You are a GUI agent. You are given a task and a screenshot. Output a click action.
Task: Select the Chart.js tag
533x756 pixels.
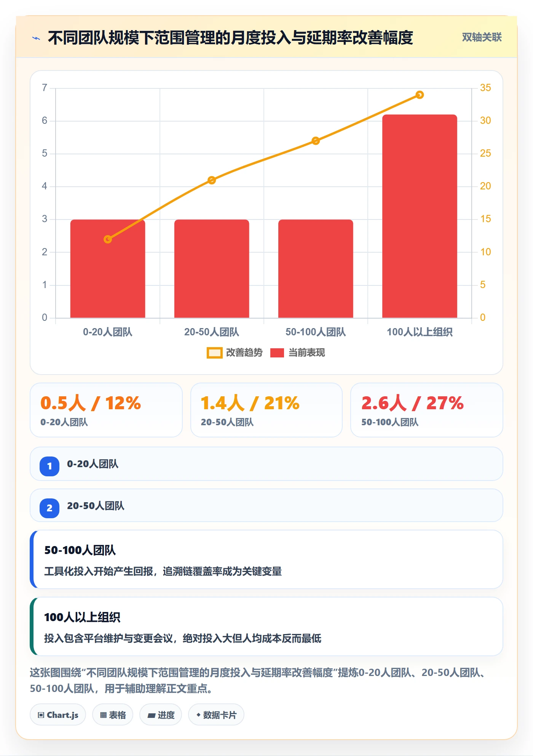pos(58,715)
